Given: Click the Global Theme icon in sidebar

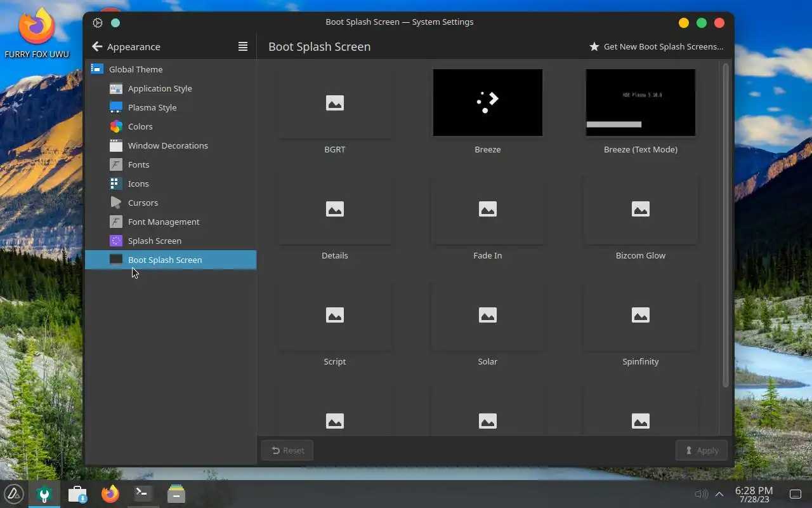Looking at the screenshot, I should click(x=96, y=69).
